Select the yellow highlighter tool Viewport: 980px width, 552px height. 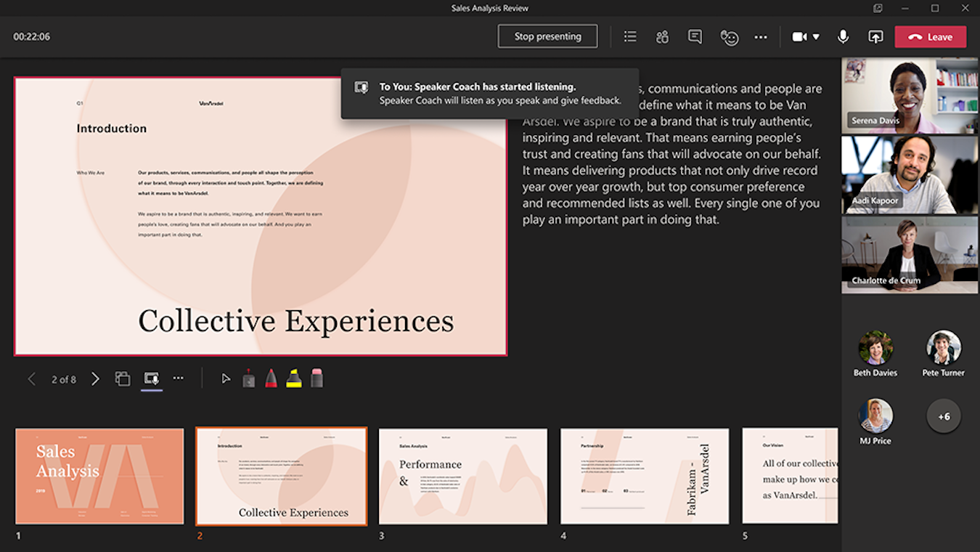pos(293,378)
